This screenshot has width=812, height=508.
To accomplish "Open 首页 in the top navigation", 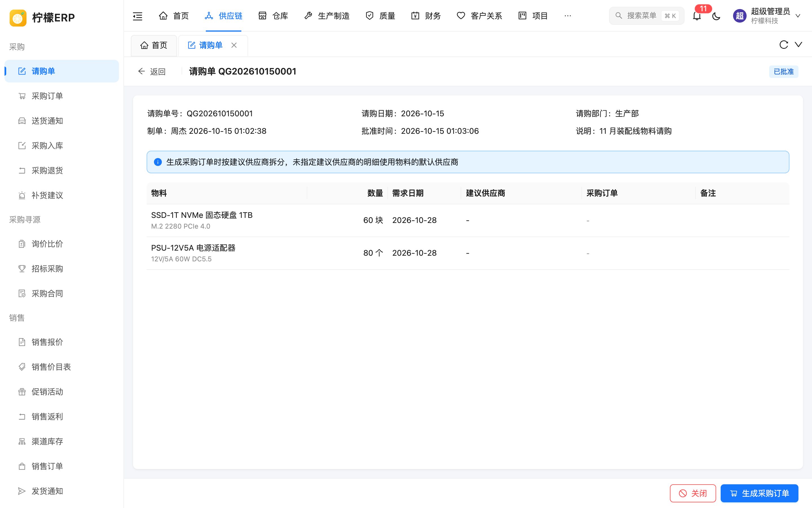I will 174,16.
